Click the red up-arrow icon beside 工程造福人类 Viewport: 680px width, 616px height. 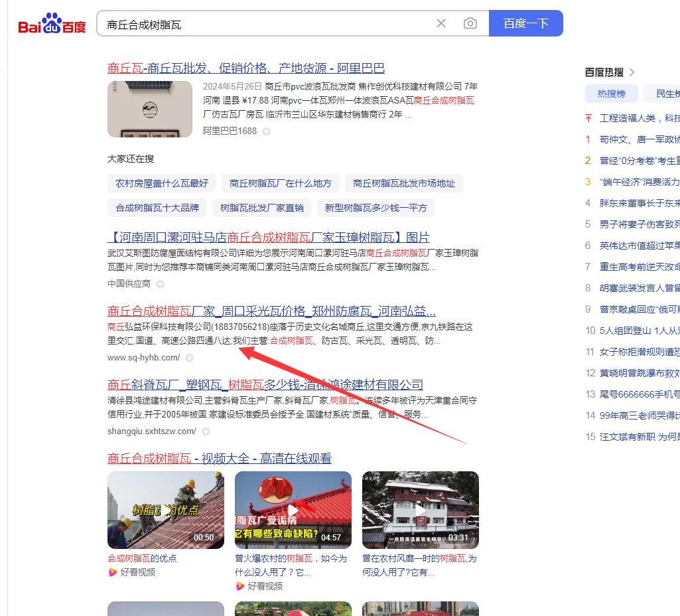pos(588,118)
